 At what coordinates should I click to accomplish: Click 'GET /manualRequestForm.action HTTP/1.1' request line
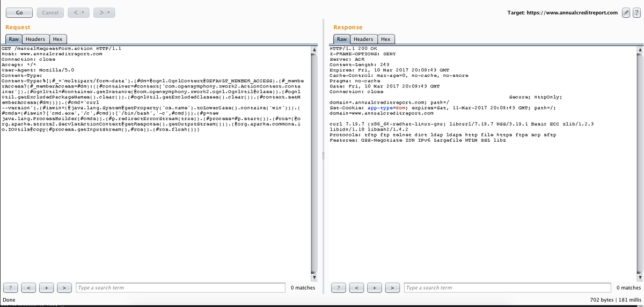click(x=61, y=48)
